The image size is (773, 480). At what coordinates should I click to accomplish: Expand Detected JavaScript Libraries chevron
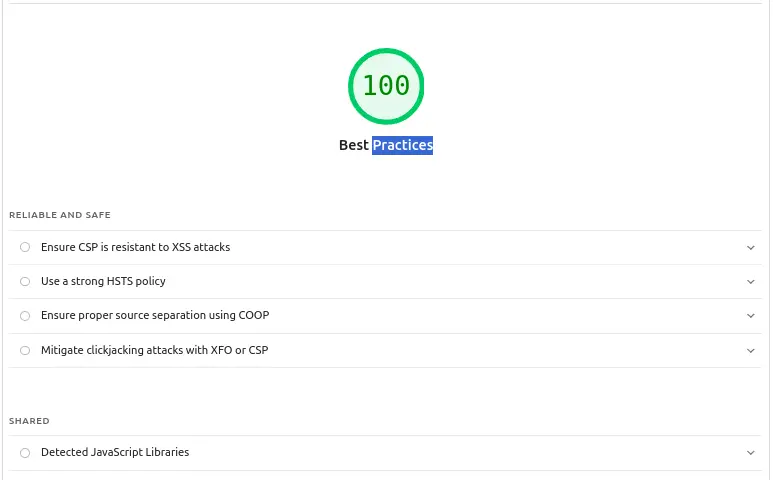coord(750,453)
